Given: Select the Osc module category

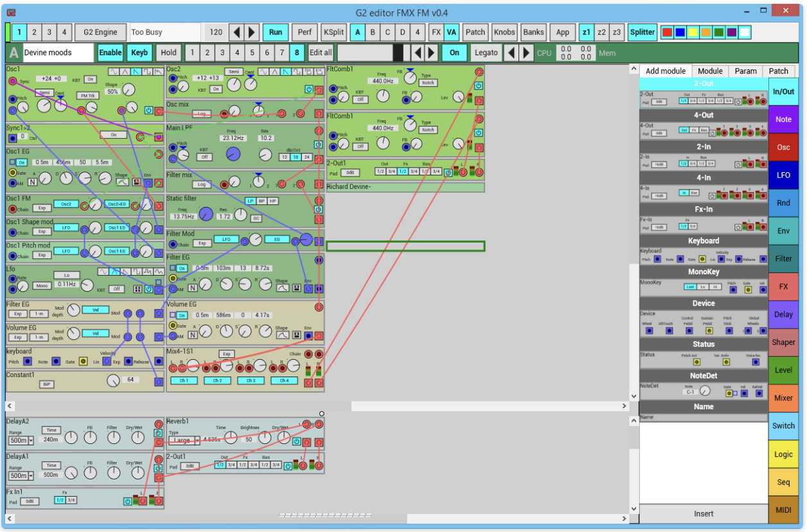Looking at the screenshot, I should pyautogui.click(x=783, y=147).
